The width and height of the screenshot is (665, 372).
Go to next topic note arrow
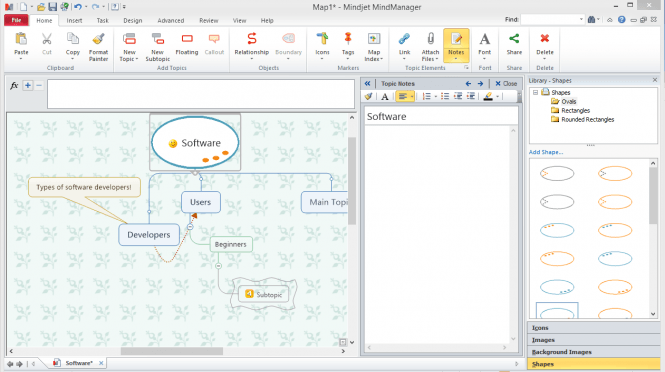(x=480, y=84)
